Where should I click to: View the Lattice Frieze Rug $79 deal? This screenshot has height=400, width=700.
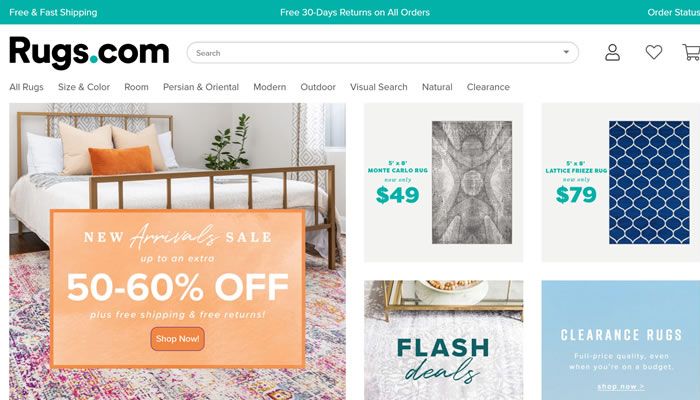[621, 183]
